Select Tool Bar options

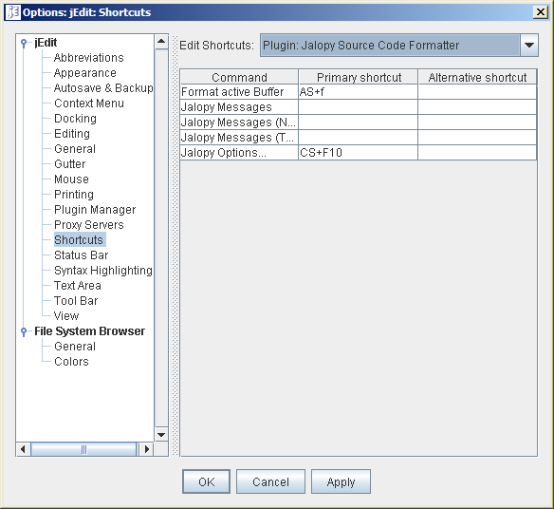pos(76,301)
